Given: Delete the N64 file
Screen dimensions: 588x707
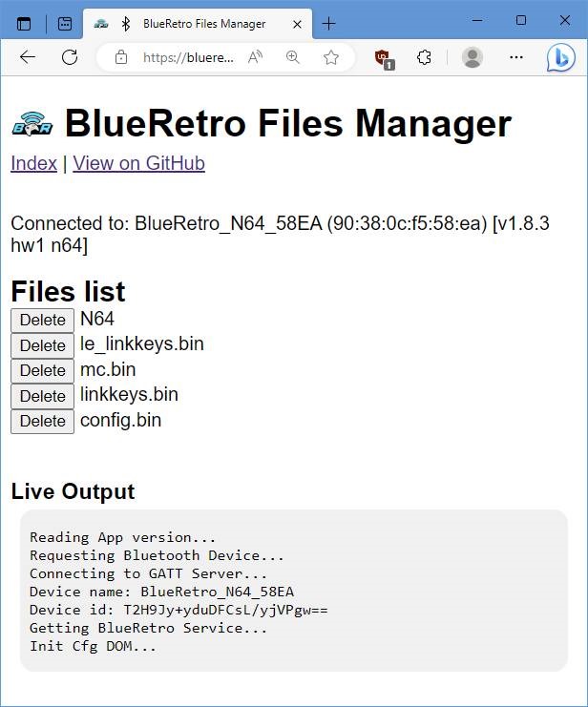Looking at the screenshot, I should click(42, 321).
